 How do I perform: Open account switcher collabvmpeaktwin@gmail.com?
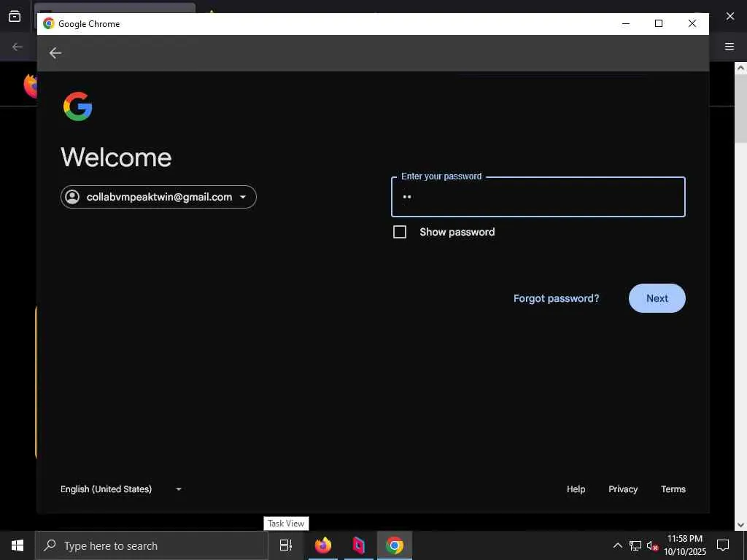pos(158,197)
